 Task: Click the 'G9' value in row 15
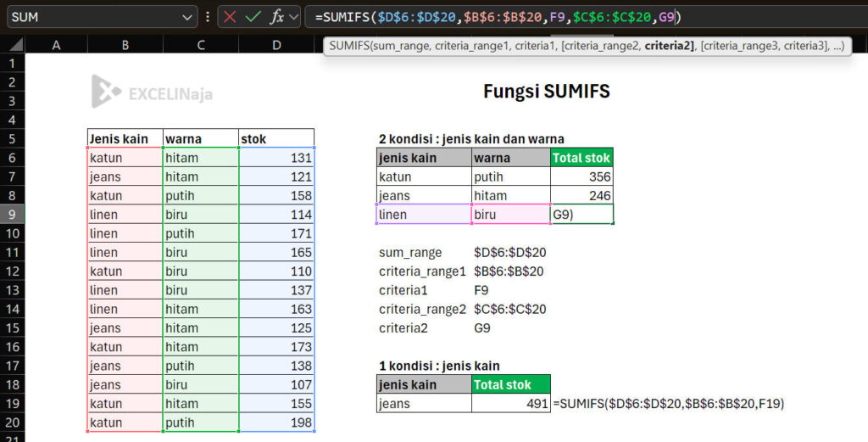[482, 328]
